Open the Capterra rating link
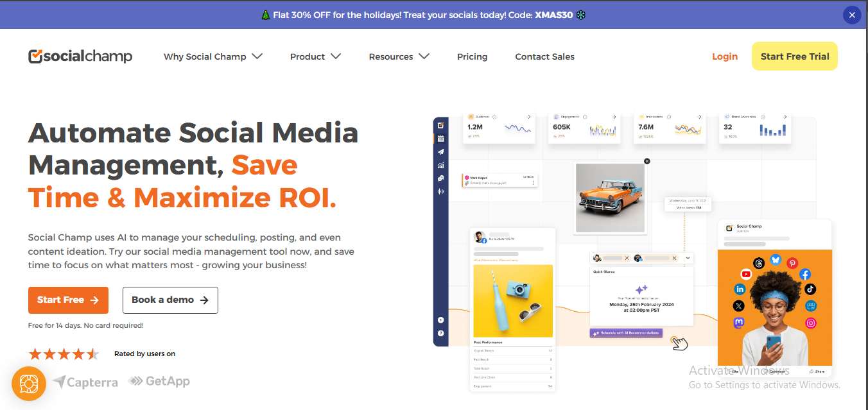Image resolution: width=868 pixels, height=410 pixels. click(85, 382)
